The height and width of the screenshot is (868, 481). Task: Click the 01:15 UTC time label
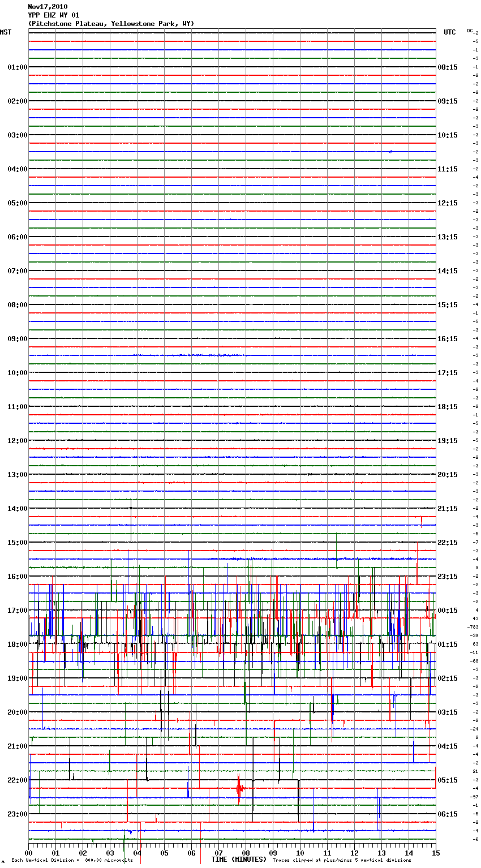[x=448, y=644]
